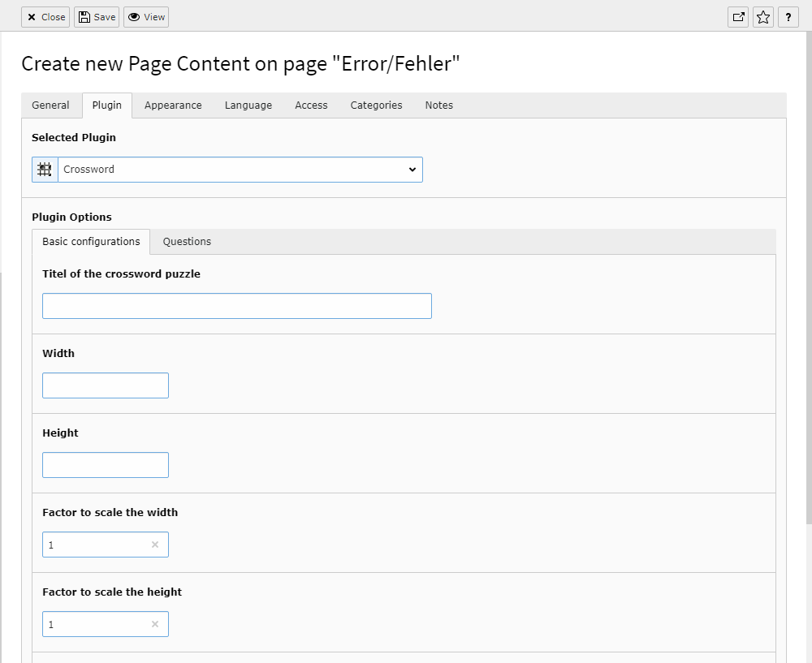Switch to the Questions plugin options tab
812x663 pixels.
(x=187, y=242)
